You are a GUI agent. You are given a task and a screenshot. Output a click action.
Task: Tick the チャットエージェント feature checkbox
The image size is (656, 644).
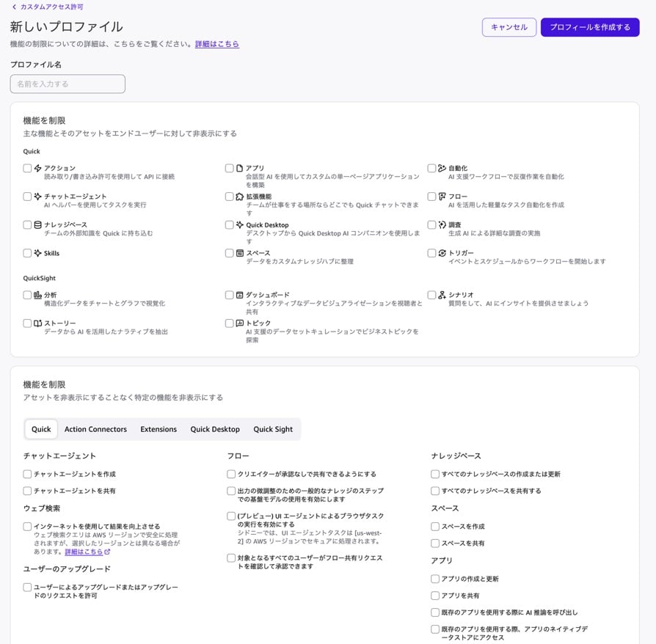[x=27, y=197]
